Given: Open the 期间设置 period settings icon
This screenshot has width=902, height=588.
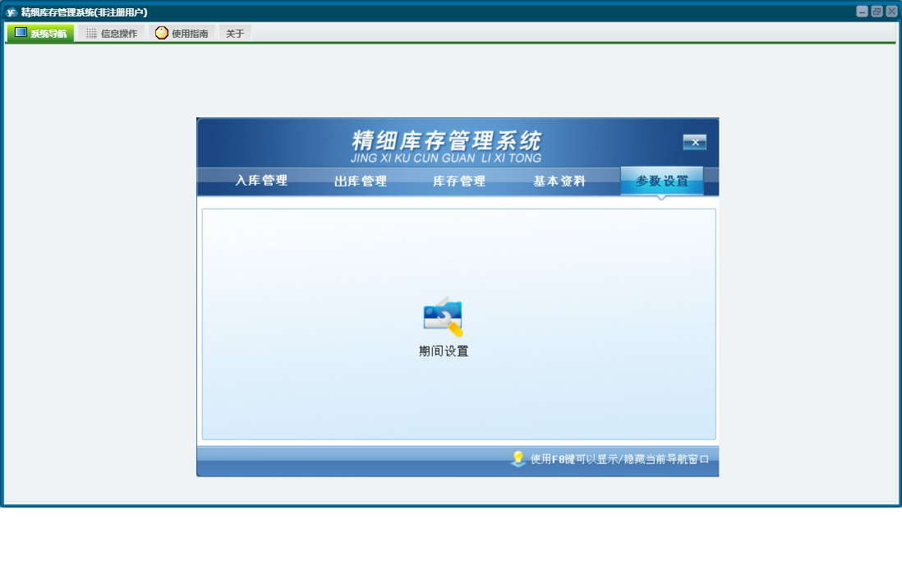Looking at the screenshot, I should coord(443,317).
